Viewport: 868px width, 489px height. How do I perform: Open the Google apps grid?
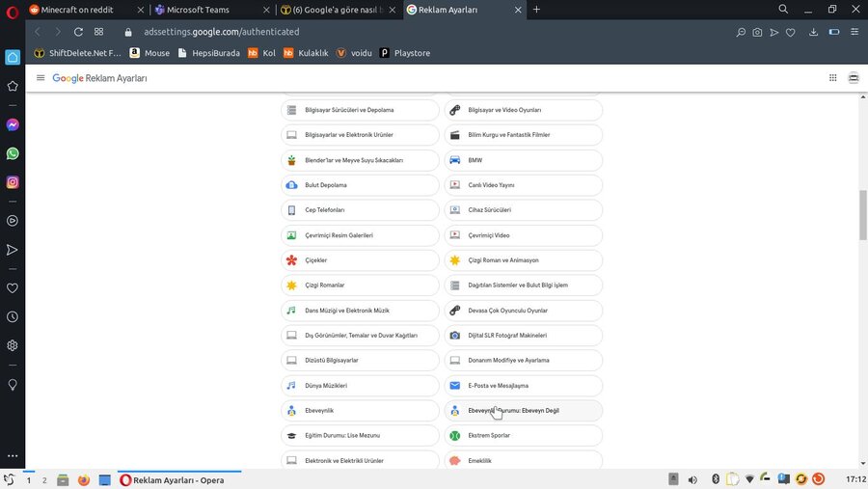tap(832, 78)
